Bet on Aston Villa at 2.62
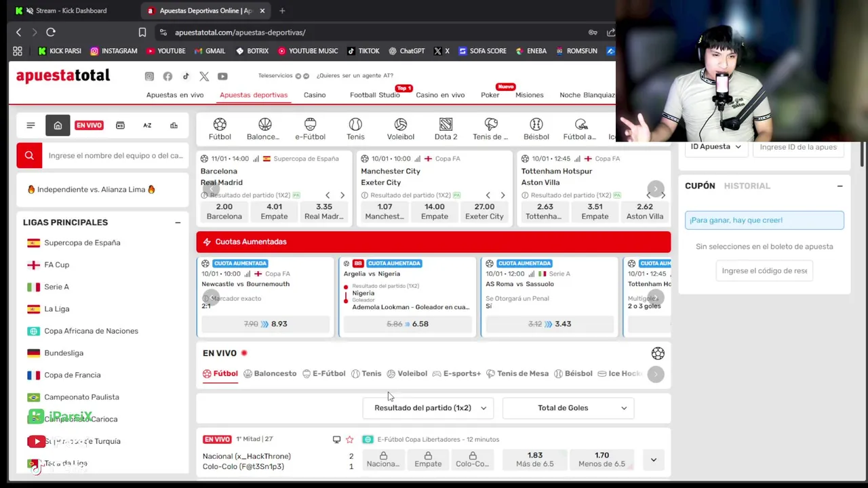This screenshot has width=868, height=488. coord(645,211)
